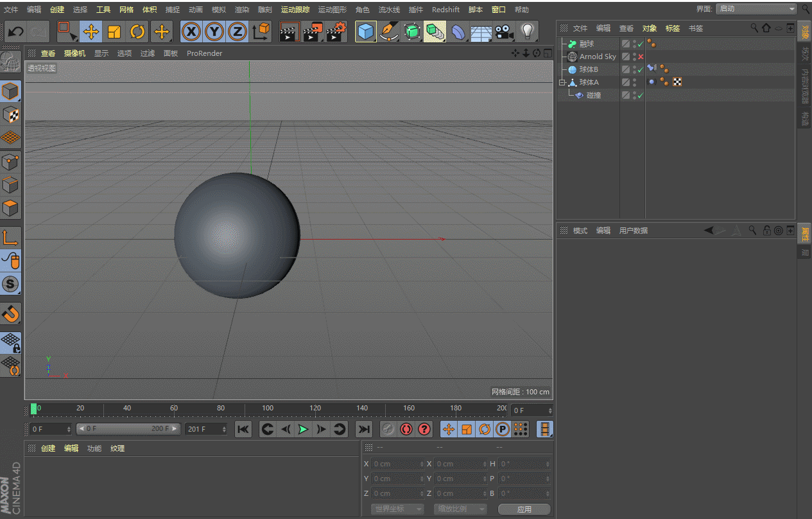Viewport: 812px width, 519px height.
Task: Click the Undo arrow icon
Action: click(x=16, y=31)
